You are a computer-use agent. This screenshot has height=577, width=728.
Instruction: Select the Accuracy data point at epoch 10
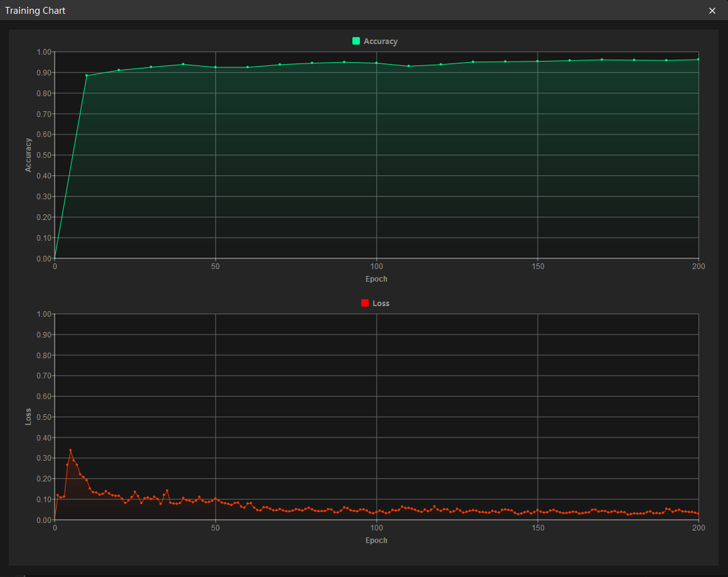(x=87, y=75)
